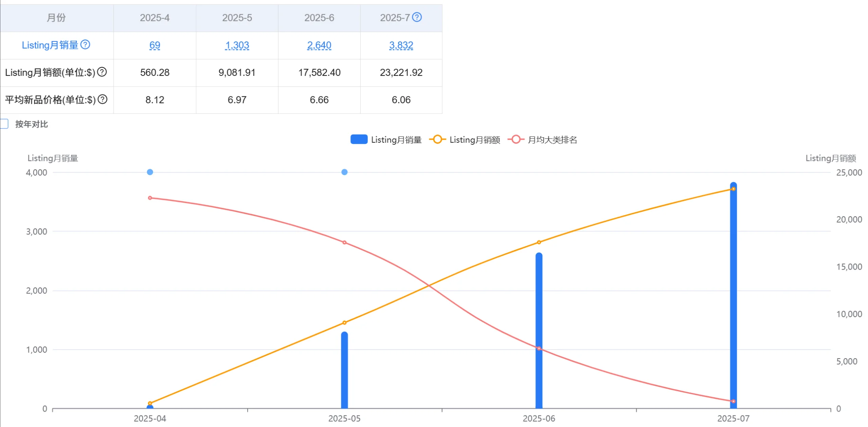This screenshot has height=427, width=868.
Task: Click pink ranking point at 2025-04
Action: click(x=150, y=198)
